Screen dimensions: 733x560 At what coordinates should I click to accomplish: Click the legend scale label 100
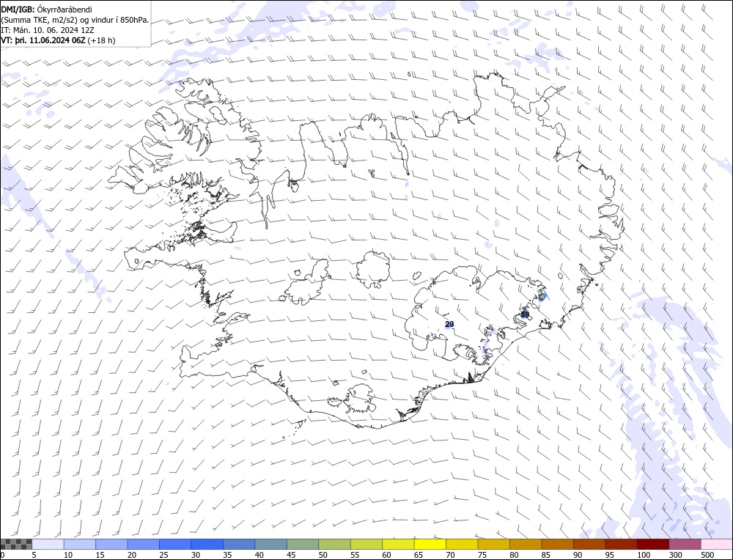tap(644, 555)
